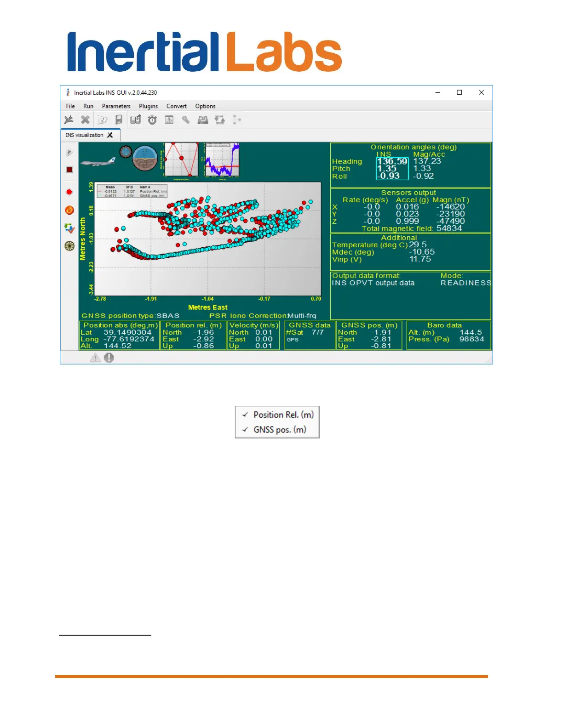Close the Inertial Labs INS GUI window

(481, 92)
